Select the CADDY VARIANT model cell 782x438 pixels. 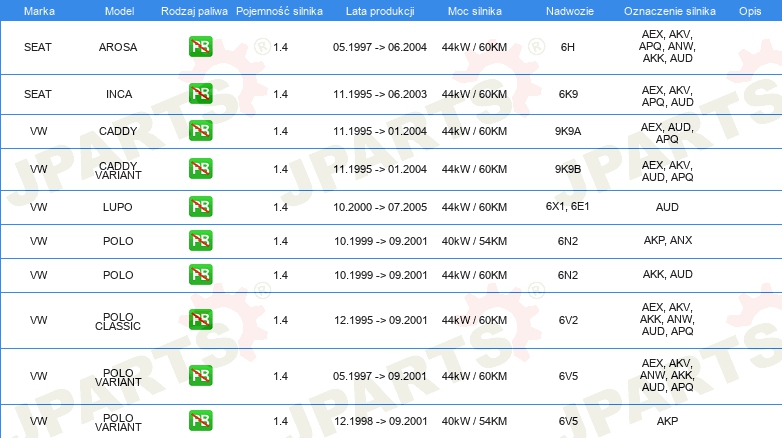(x=118, y=170)
